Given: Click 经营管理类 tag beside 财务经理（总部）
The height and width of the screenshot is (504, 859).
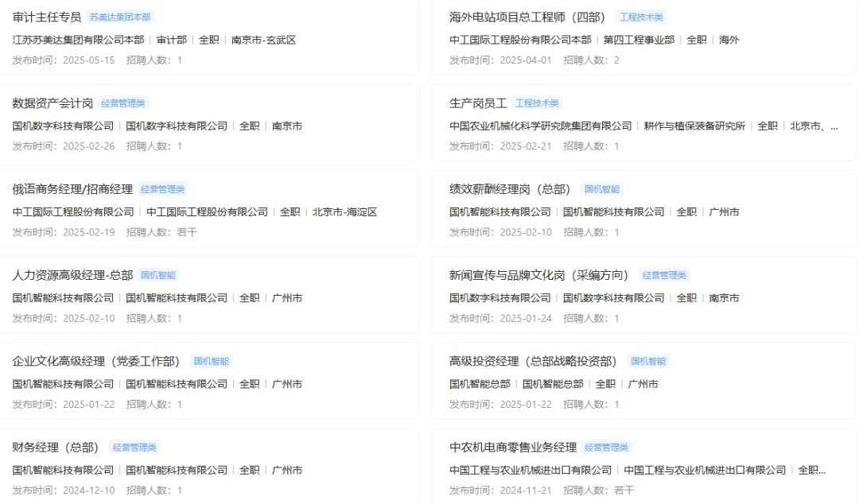Looking at the screenshot, I should coord(134,447).
